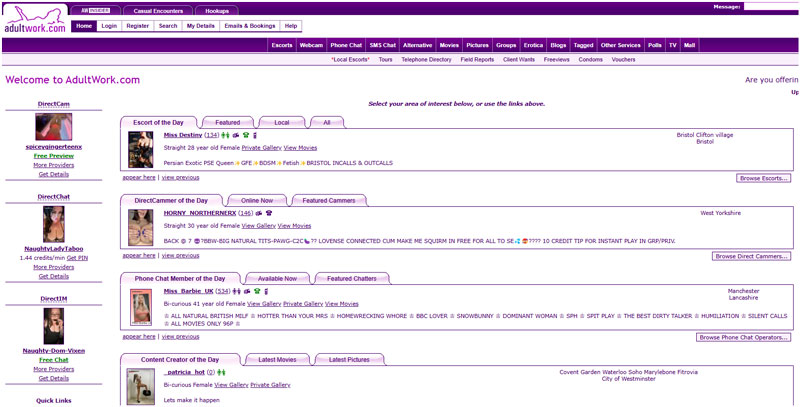This screenshot has height=407, width=800.
Task: Open Pictures in the purple menu
Action: (x=478, y=45)
